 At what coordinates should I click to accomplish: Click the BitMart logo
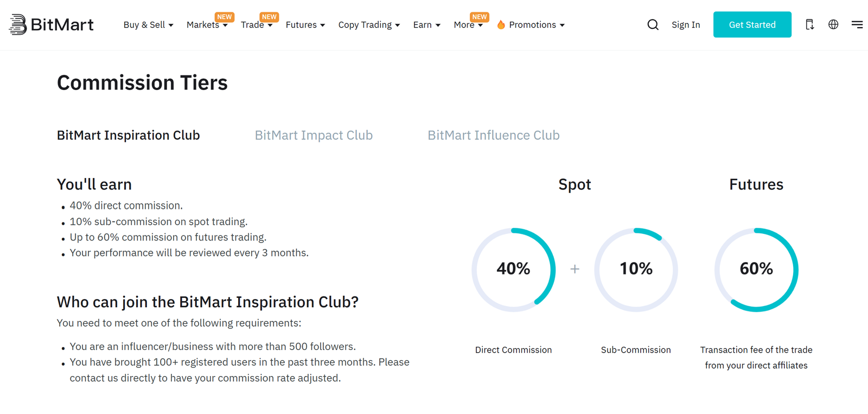point(50,24)
